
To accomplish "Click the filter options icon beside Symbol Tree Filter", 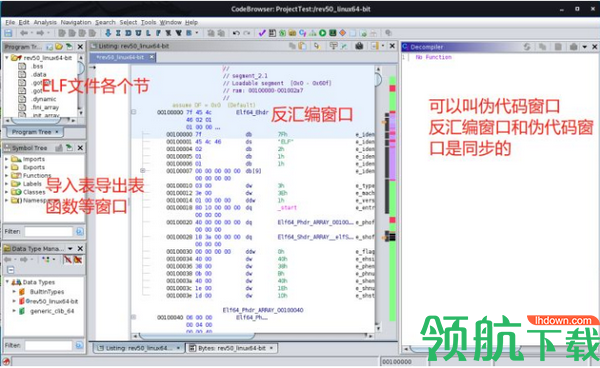I will tap(79, 231).
